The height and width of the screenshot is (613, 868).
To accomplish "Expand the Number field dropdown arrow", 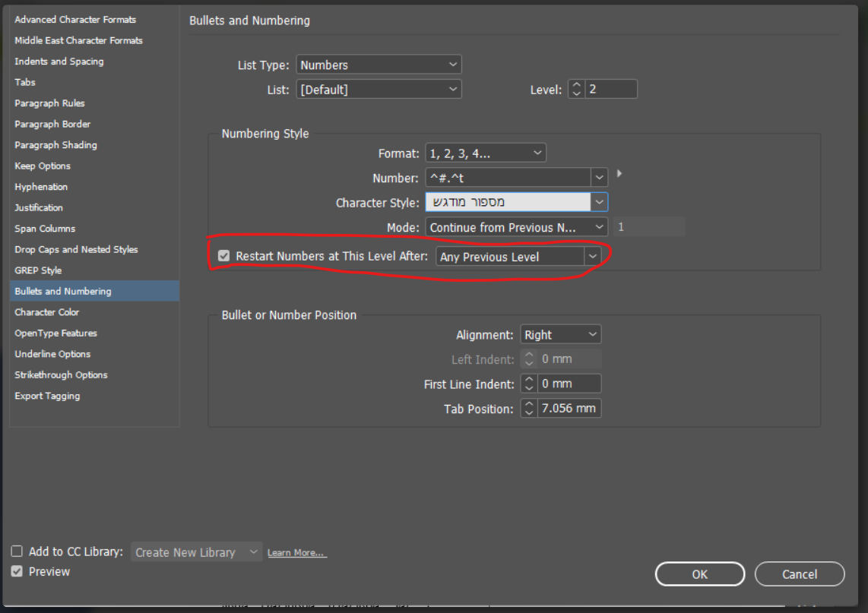I will coord(599,179).
